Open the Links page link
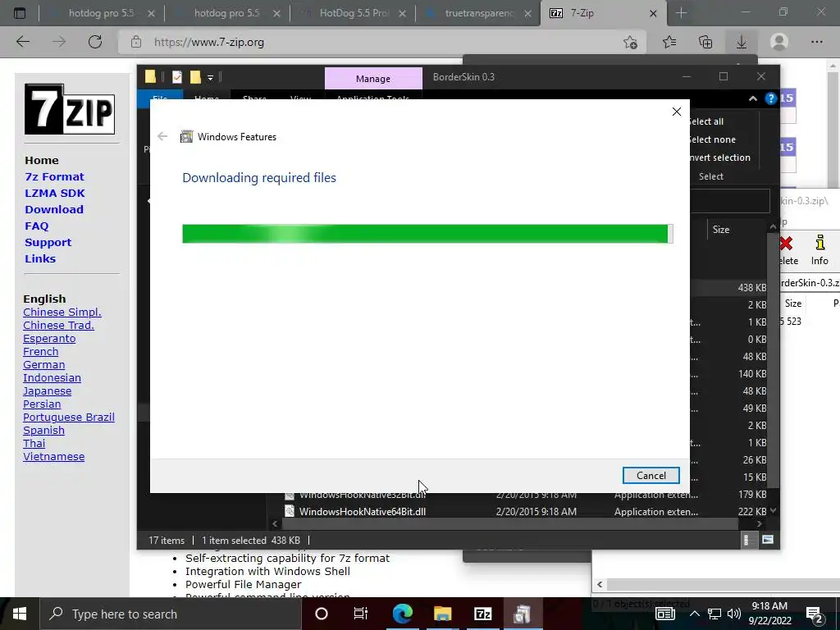840x630 pixels. point(40,258)
